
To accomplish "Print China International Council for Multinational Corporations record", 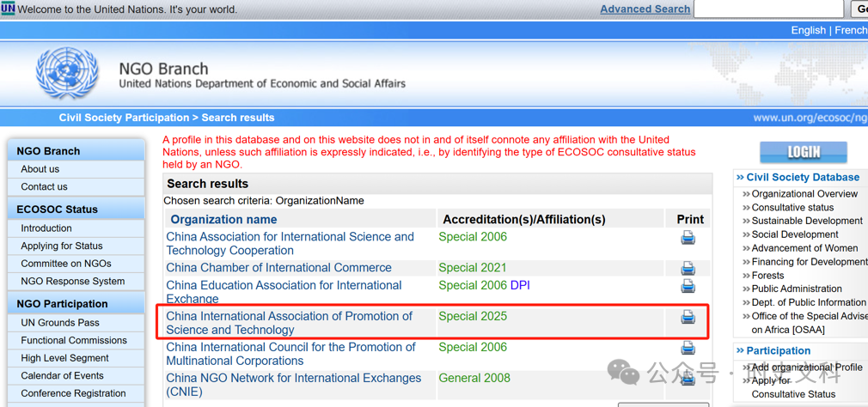I will (x=688, y=348).
